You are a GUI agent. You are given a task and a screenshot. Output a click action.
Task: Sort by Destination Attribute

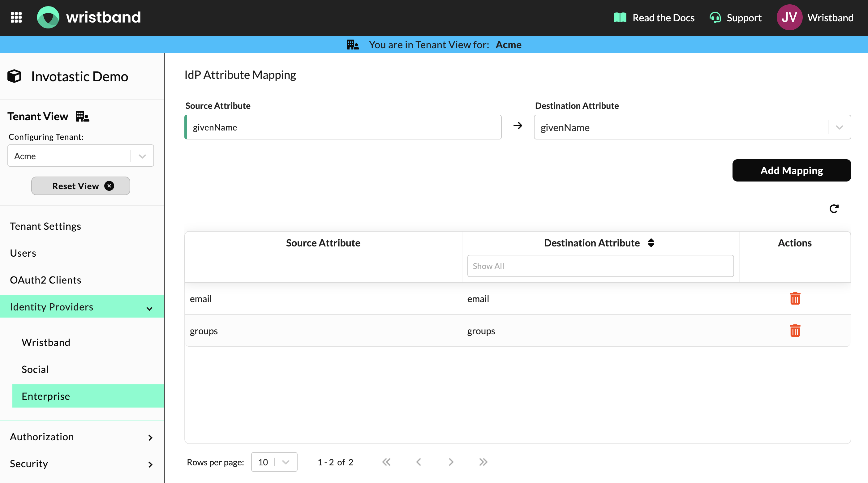[651, 243]
